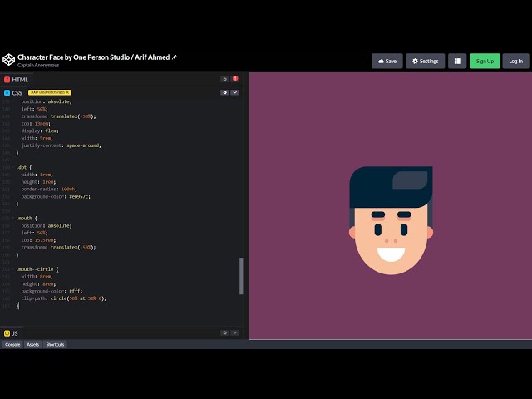Click the CodePen logo icon
The width and height of the screenshot is (532, 399).
(8, 60)
